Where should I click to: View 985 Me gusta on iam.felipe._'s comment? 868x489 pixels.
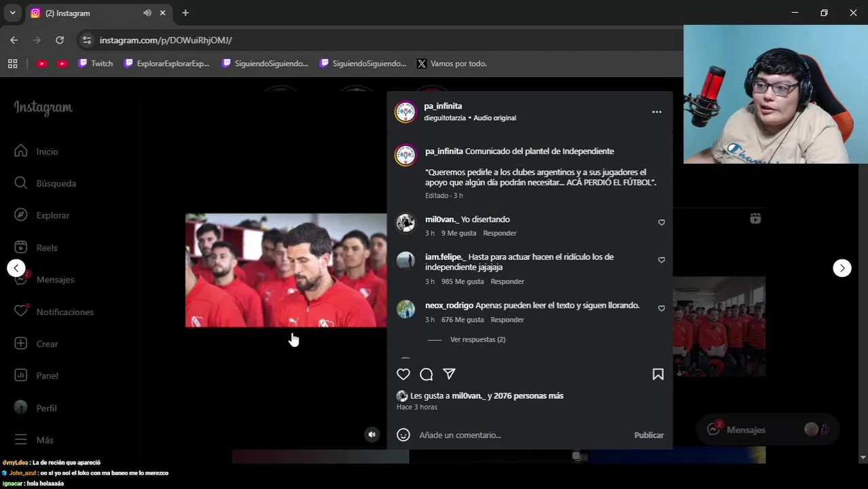tap(463, 281)
